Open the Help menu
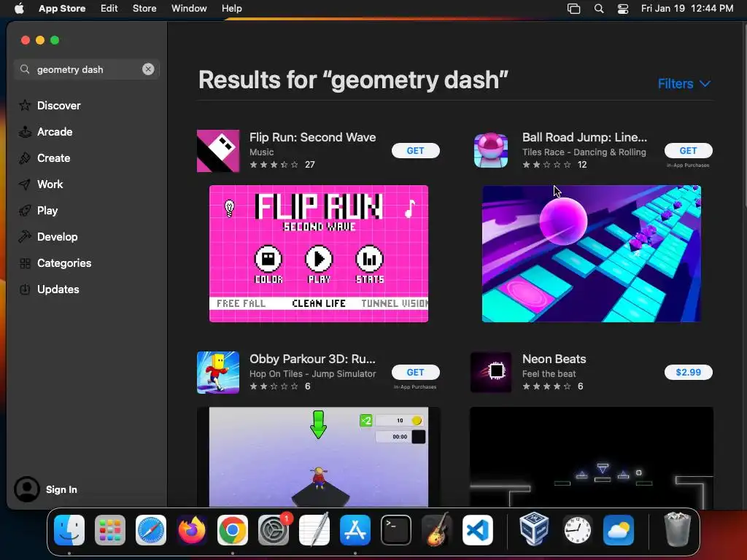Viewport: 747px width, 560px height. [231, 9]
